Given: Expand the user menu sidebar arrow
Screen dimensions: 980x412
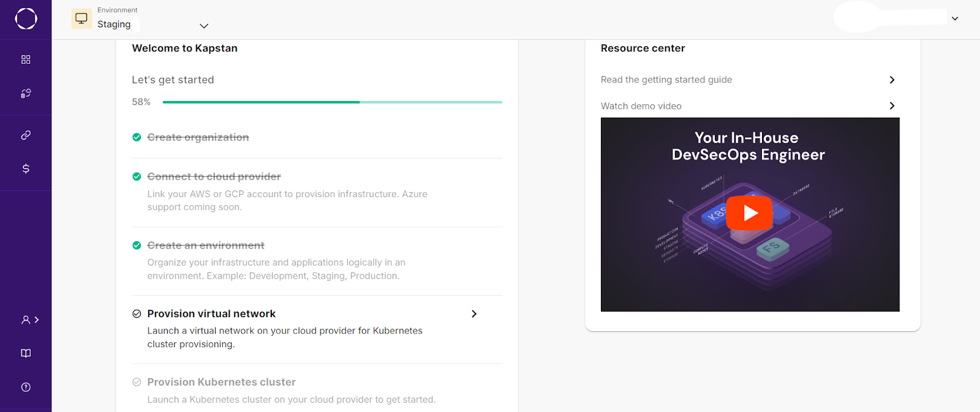Looking at the screenshot, I should click(37, 320).
